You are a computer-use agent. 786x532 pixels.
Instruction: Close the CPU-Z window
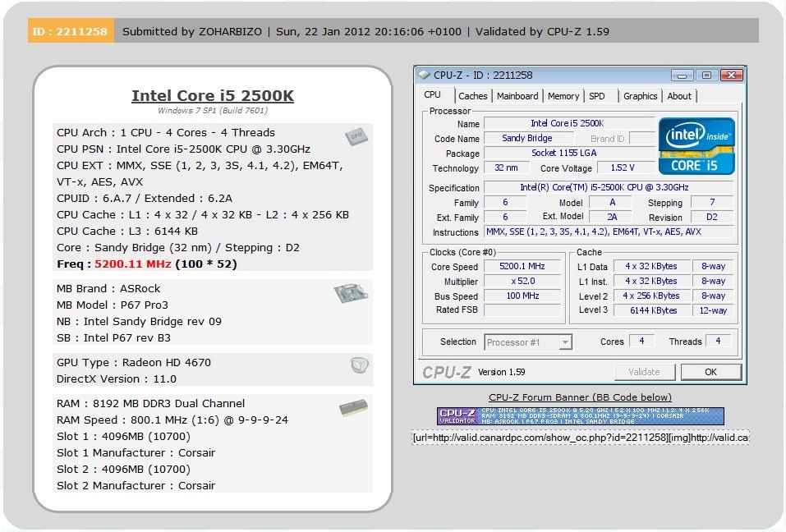731,76
